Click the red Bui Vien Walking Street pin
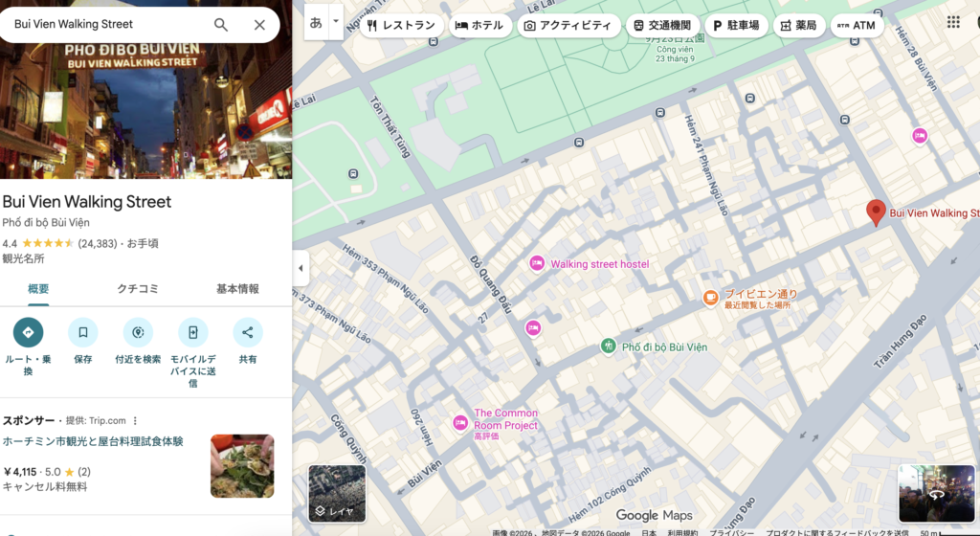The height and width of the screenshot is (536, 980). pyautogui.click(x=876, y=213)
